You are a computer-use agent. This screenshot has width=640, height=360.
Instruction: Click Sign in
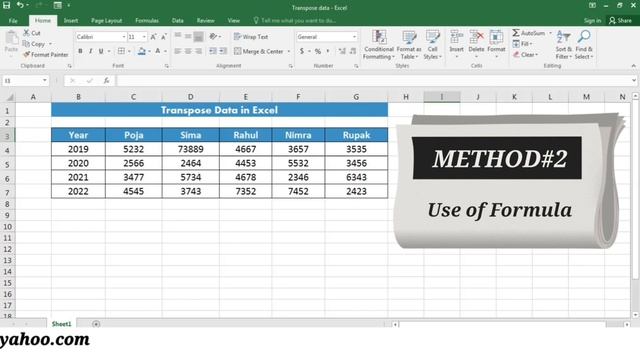click(592, 20)
